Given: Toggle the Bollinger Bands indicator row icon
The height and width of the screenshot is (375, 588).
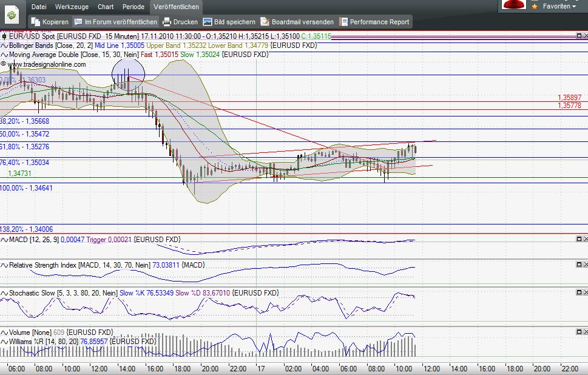Looking at the screenshot, I should coord(4,46).
